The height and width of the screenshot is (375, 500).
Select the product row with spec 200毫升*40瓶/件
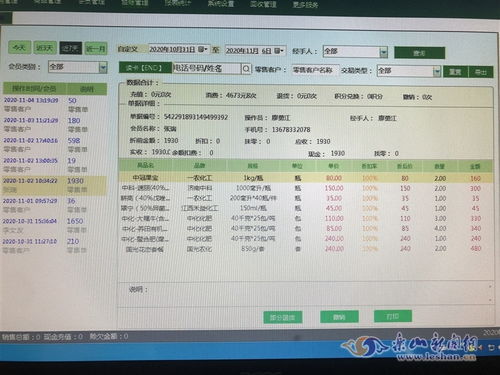[306, 198]
